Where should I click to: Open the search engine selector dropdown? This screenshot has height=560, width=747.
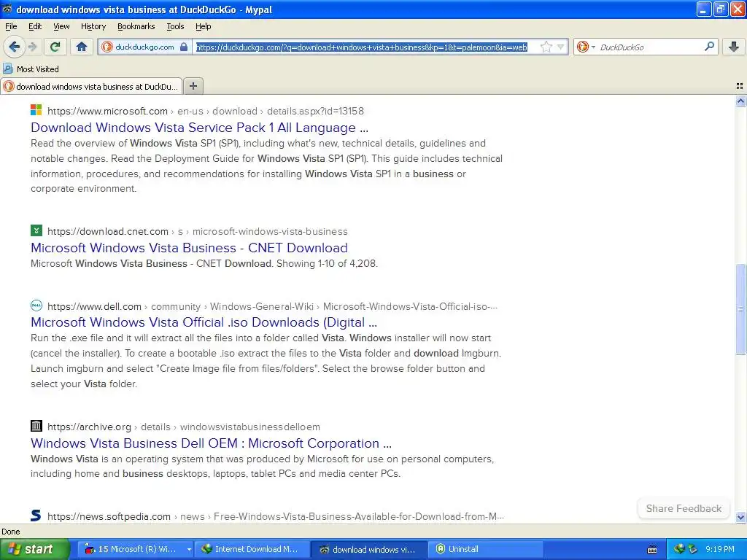coord(586,47)
